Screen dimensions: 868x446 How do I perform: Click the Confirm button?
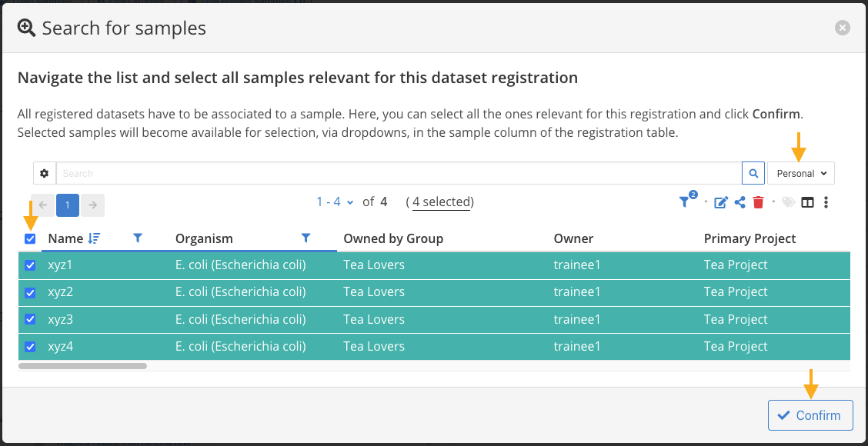pyautogui.click(x=810, y=415)
